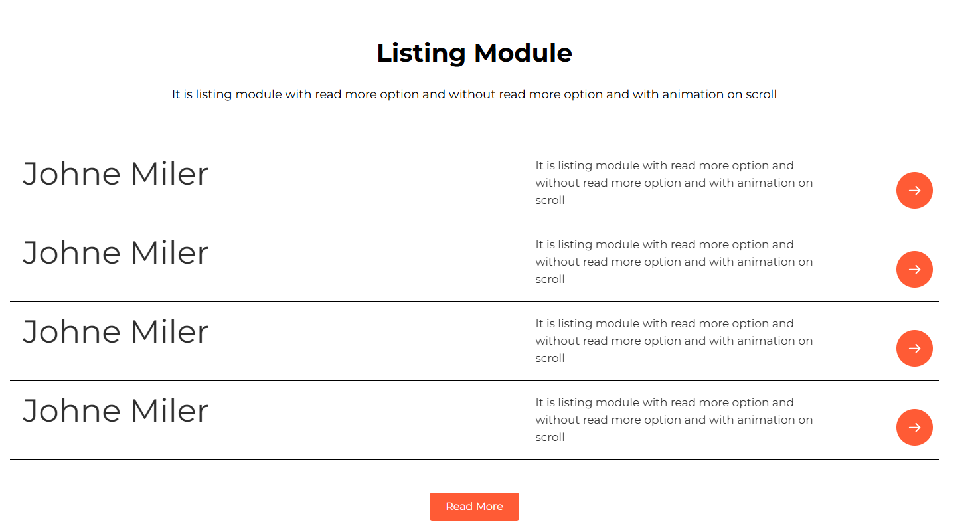
Task: Select the fourth row's description text
Action: [x=674, y=420]
